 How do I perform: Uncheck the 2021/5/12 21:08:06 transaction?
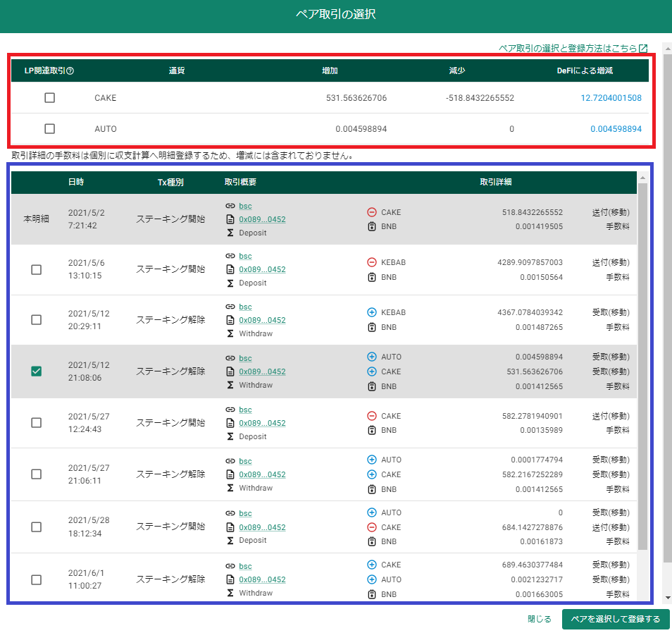point(37,371)
